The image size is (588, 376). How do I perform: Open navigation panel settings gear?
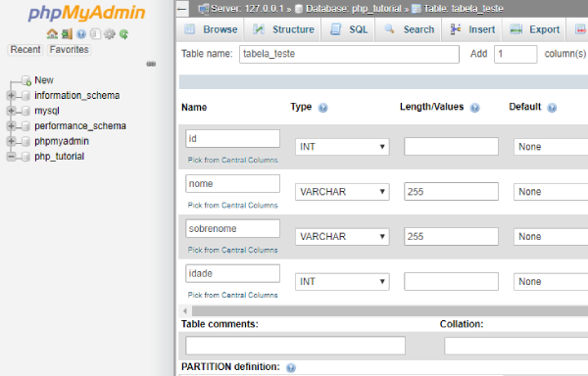110,34
